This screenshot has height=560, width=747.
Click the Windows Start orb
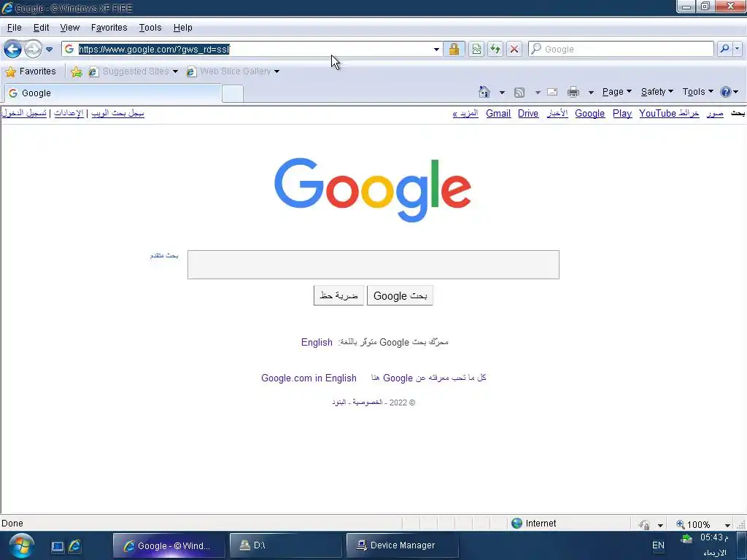pyautogui.click(x=21, y=545)
